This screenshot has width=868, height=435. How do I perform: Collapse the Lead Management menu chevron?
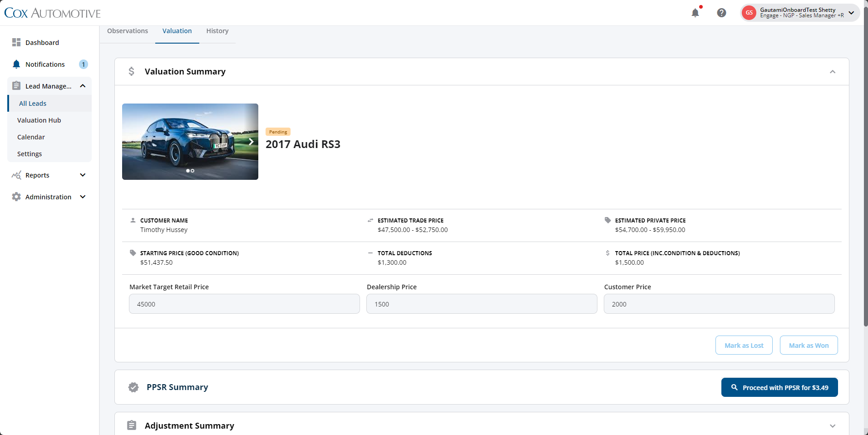(83, 86)
